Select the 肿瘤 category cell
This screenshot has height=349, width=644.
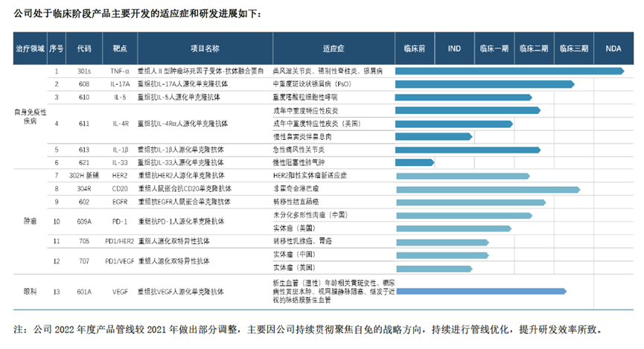pos(31,221)
